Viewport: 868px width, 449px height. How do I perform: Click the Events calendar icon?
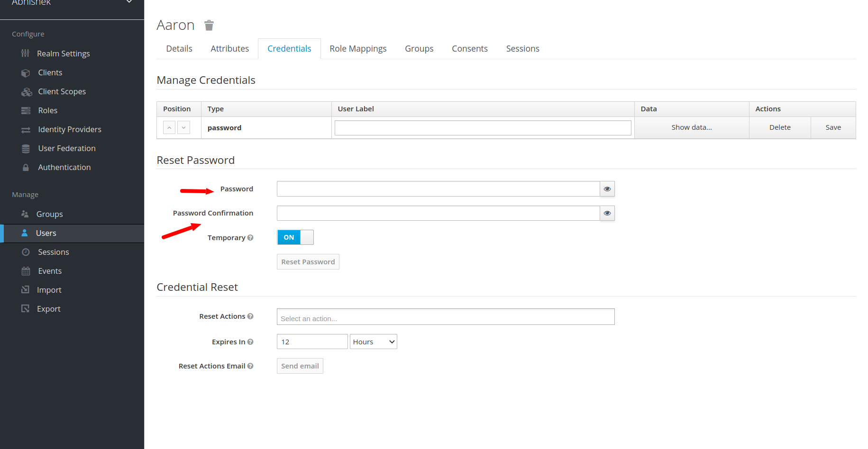coord(26,271)
